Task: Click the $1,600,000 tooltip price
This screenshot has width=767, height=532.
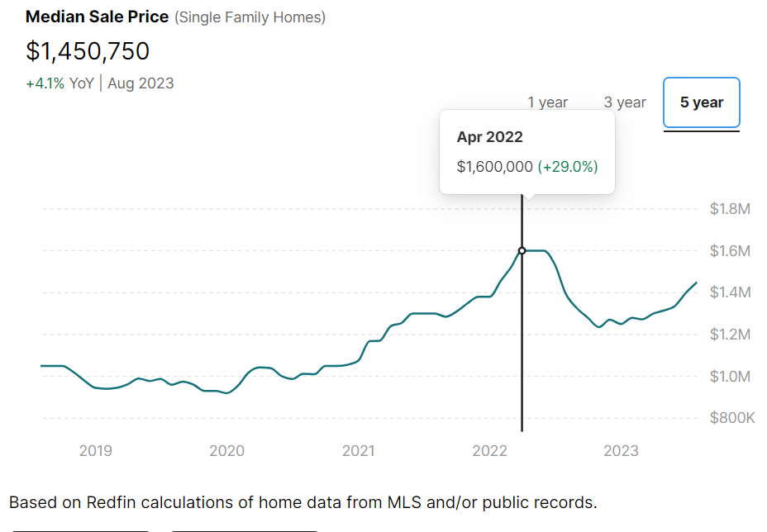Action: click(494, 167)
